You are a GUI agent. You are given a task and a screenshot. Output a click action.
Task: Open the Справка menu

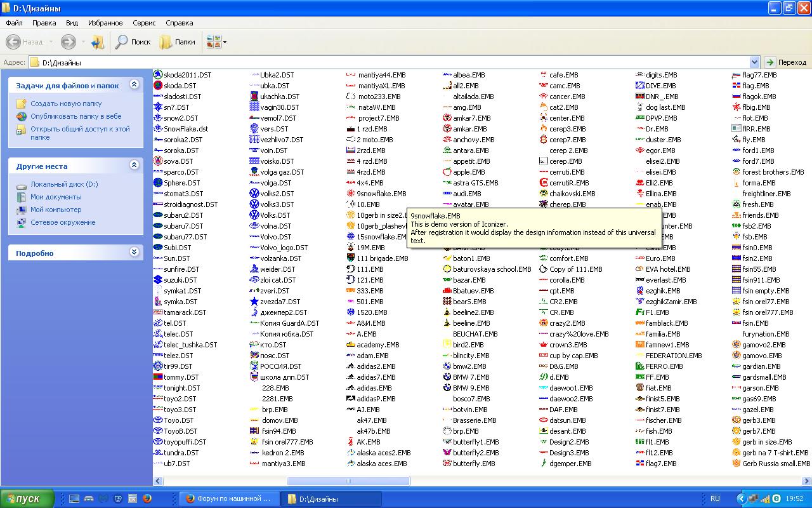[180, 23]
